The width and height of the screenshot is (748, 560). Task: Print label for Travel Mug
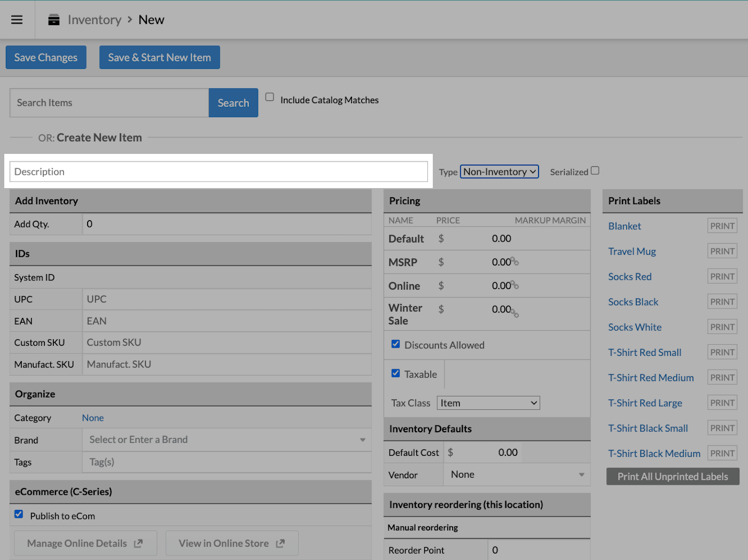(722, 251)
